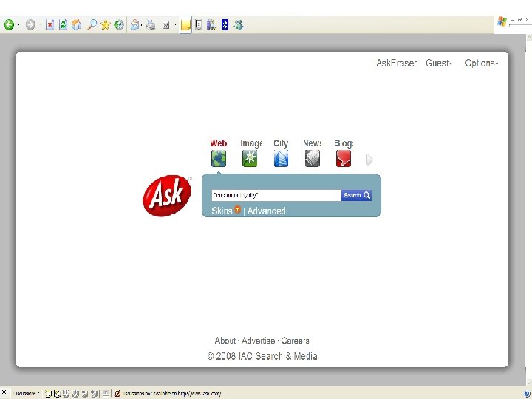Click the Stop loading page icon
This screenshot has height=399, width=532.
coord(50,24)
